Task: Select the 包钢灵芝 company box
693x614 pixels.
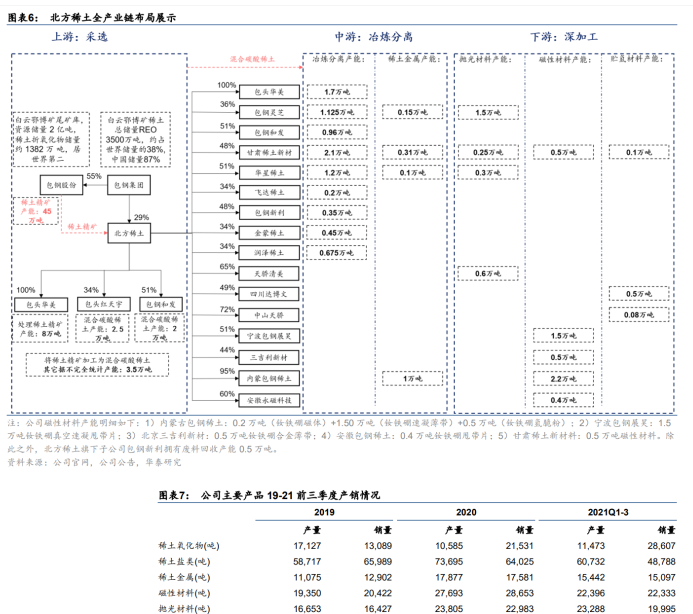Action: click(x=269, y=112)
